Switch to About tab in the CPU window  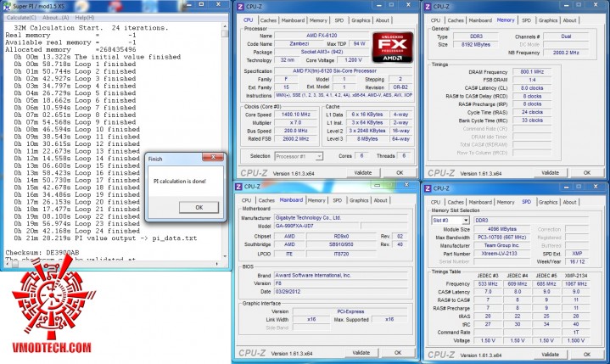(382, 20)
